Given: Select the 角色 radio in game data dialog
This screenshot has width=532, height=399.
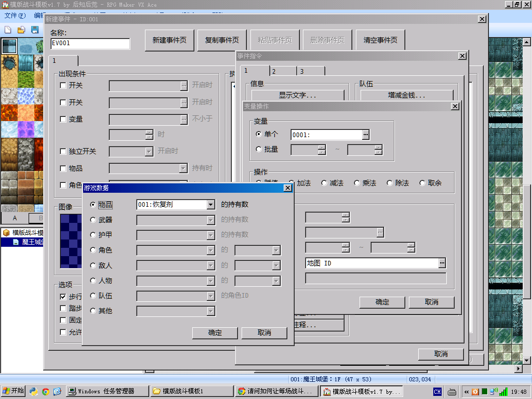Looking at the screenshot, I should coord(93,250).
